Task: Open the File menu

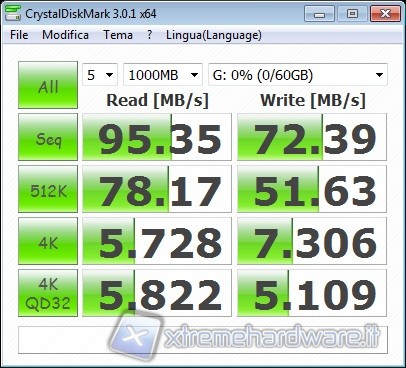Action: click(x=19, y=35)
